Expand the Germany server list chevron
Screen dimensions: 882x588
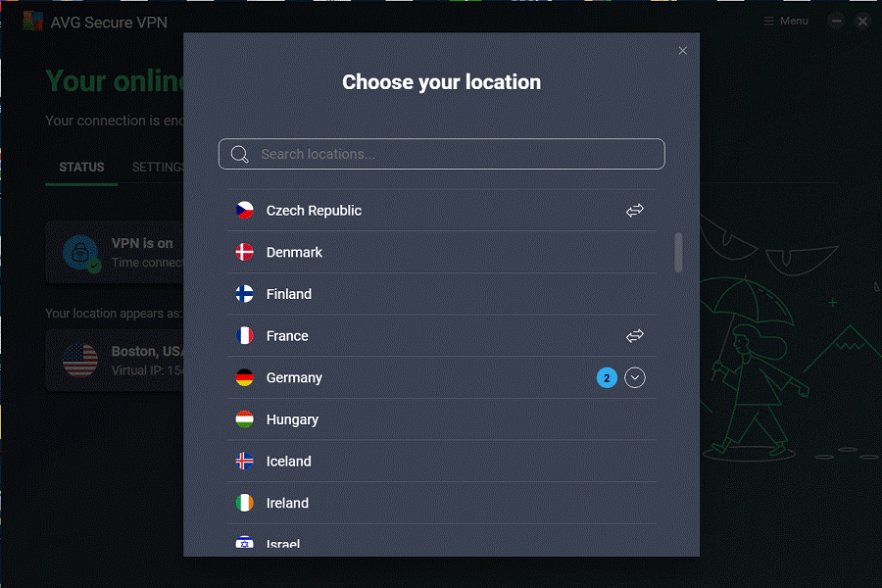click(x=634, y=377)
